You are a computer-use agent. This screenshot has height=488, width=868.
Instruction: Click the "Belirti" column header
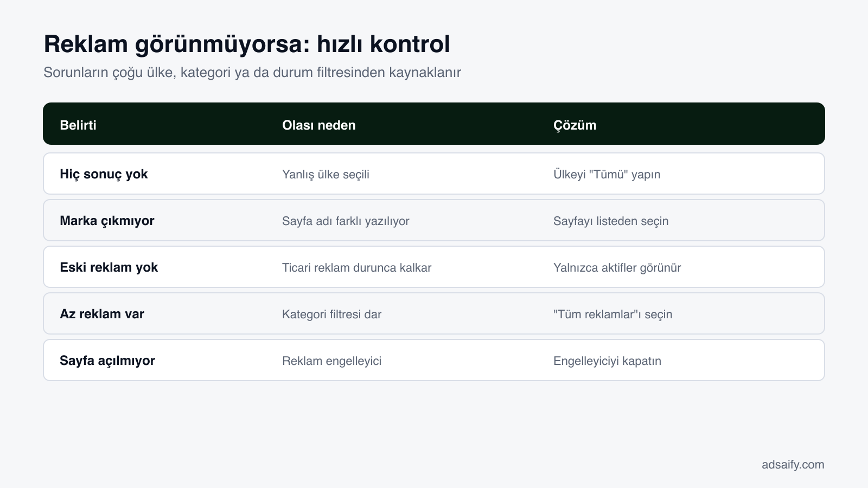click(78, 125)
